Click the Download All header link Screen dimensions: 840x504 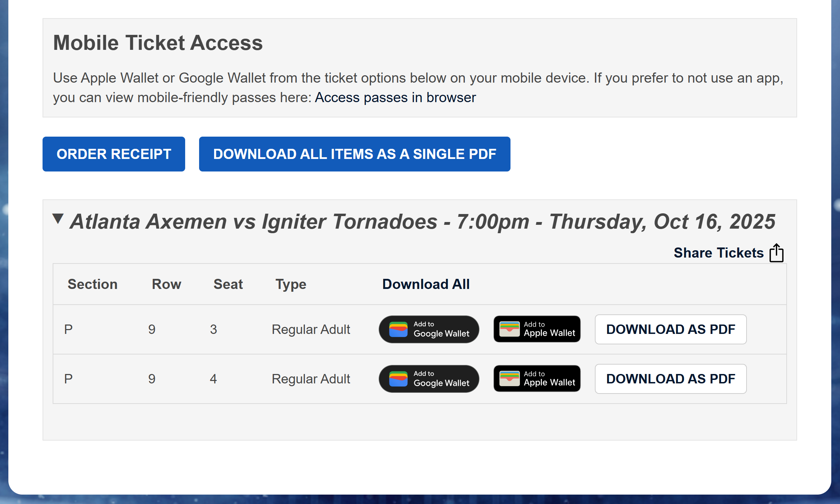tap(426, 284)
